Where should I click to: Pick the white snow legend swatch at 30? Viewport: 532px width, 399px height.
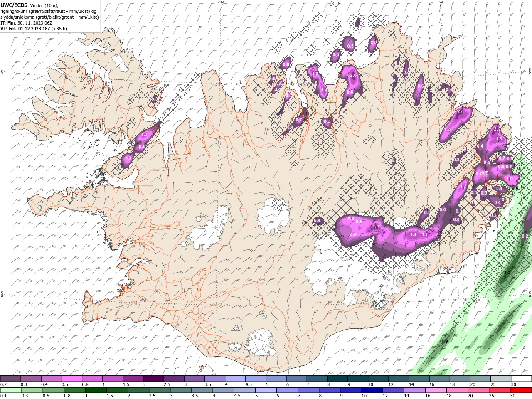[x=521, y=379]
